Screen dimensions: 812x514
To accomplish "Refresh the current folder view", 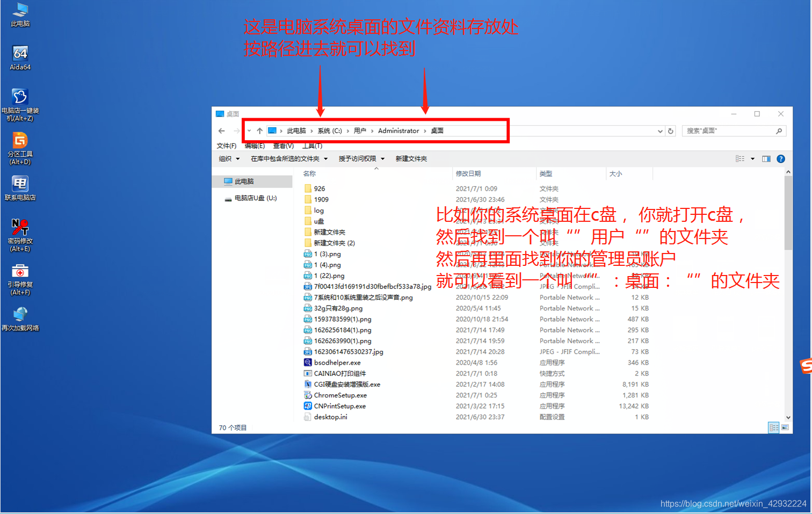I will [x=671, y=131].
